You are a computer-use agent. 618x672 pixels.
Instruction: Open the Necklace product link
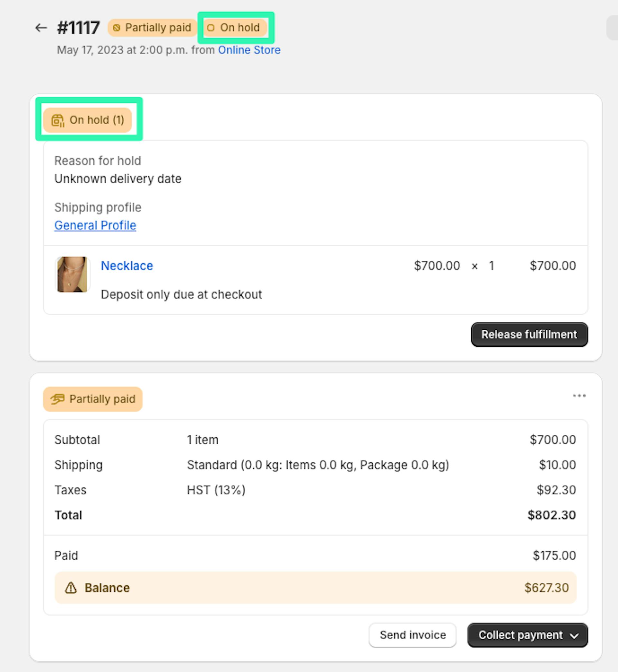(x=127, y=266)
